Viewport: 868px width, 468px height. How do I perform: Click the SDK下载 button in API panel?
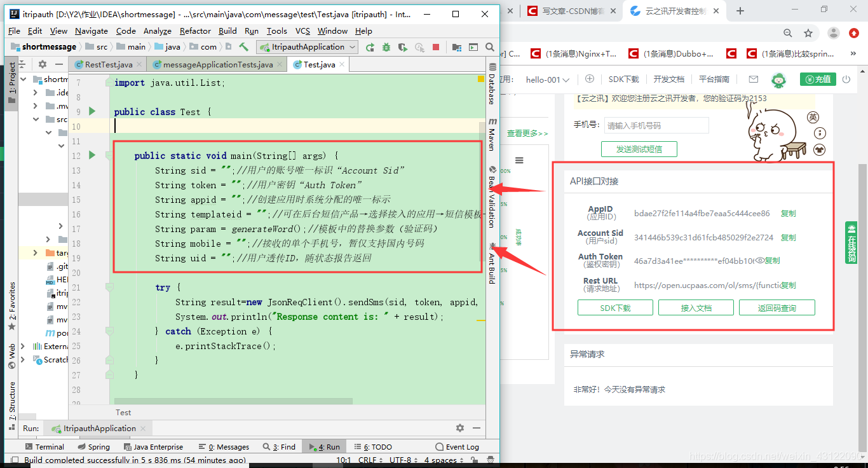(x=615, y=308)
